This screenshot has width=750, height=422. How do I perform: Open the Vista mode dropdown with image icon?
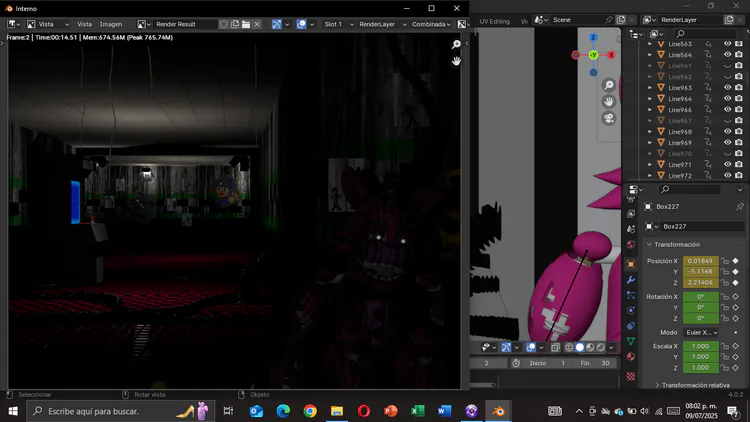pyautogui.click(x=48, y=24)
